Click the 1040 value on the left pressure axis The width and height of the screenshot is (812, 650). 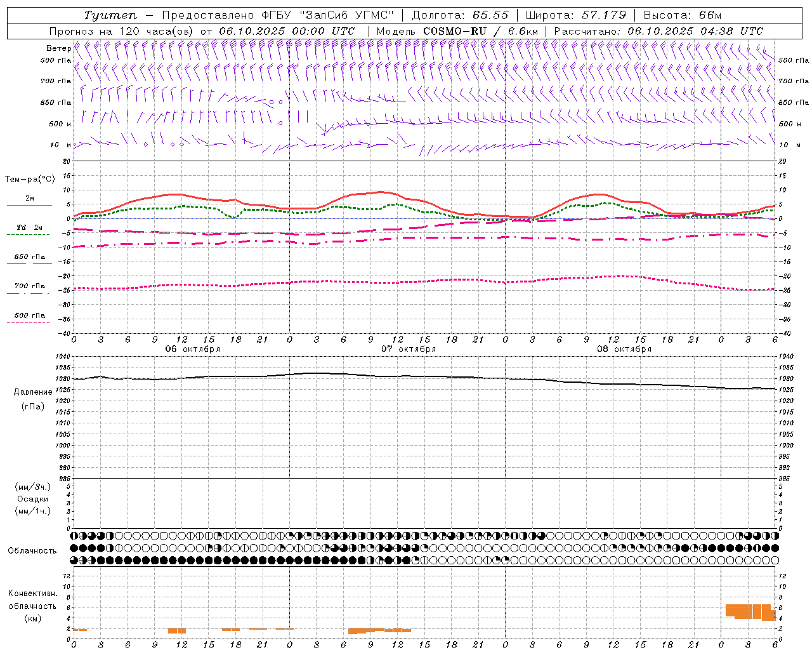[x=63, y=357]
